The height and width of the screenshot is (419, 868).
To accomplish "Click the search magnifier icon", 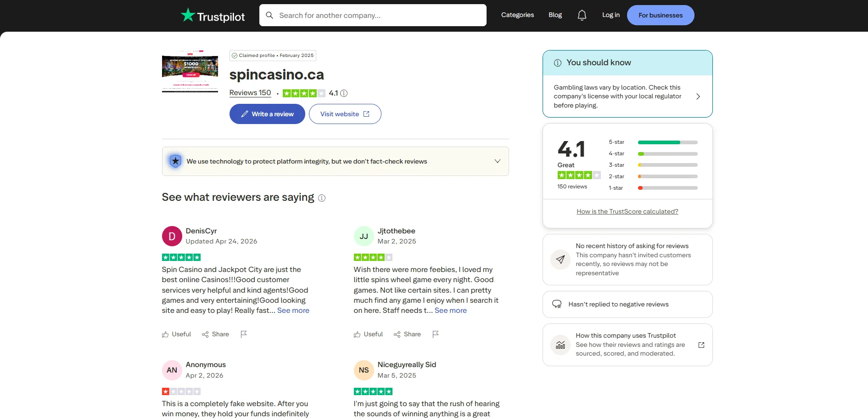I will 269,15.
